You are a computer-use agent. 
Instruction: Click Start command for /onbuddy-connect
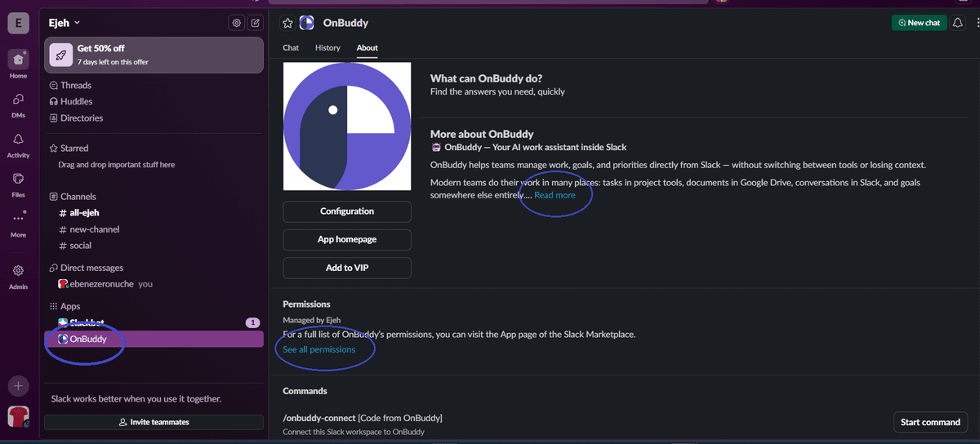click(x=930, y=422)
